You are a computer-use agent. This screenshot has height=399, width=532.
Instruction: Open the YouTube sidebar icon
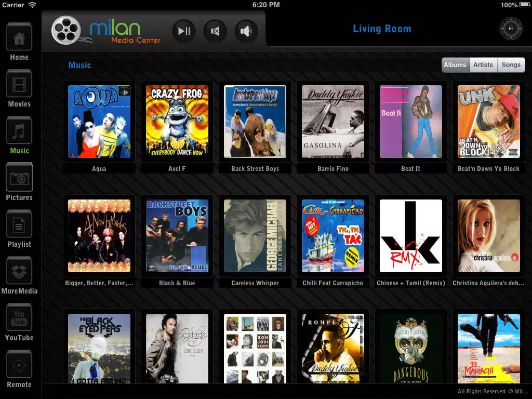[x=19, y=318]
